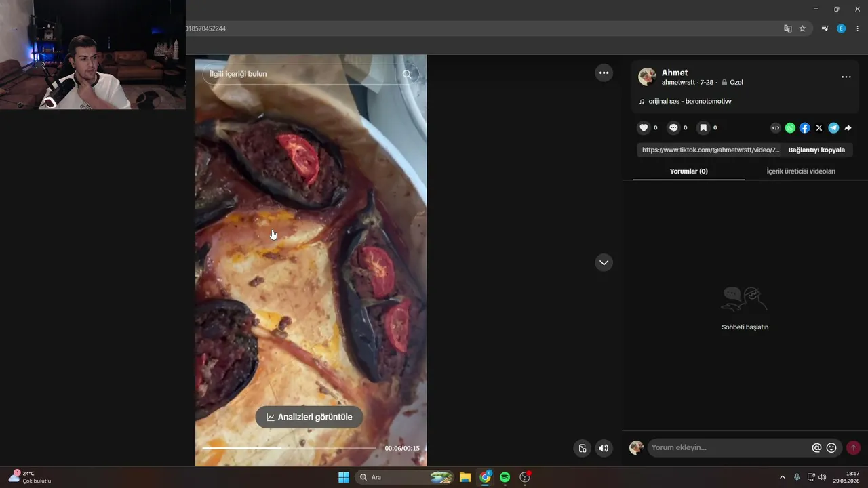
Task: Share the video via Telegram
Action: (x=833, y=127)
